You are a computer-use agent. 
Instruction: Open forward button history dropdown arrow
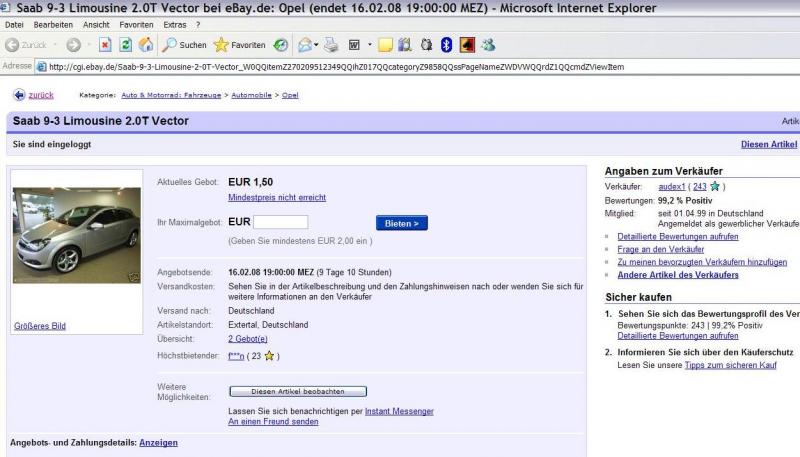pos(89,45)
